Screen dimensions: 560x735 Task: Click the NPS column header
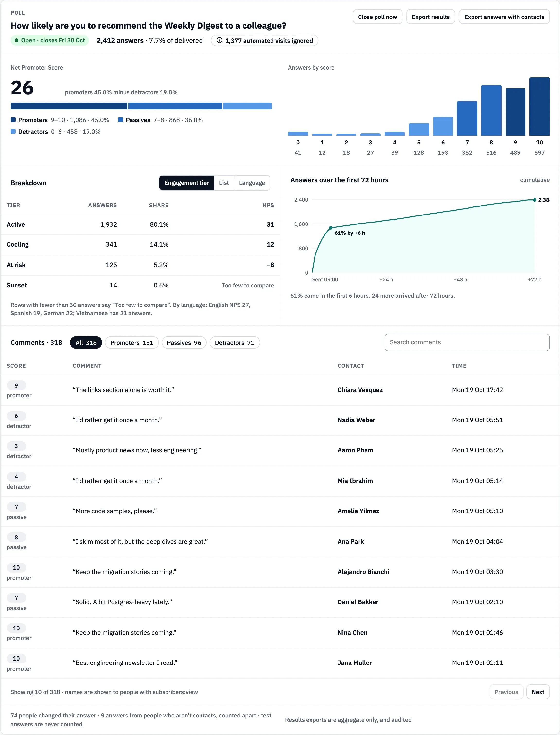pos(268,205)
